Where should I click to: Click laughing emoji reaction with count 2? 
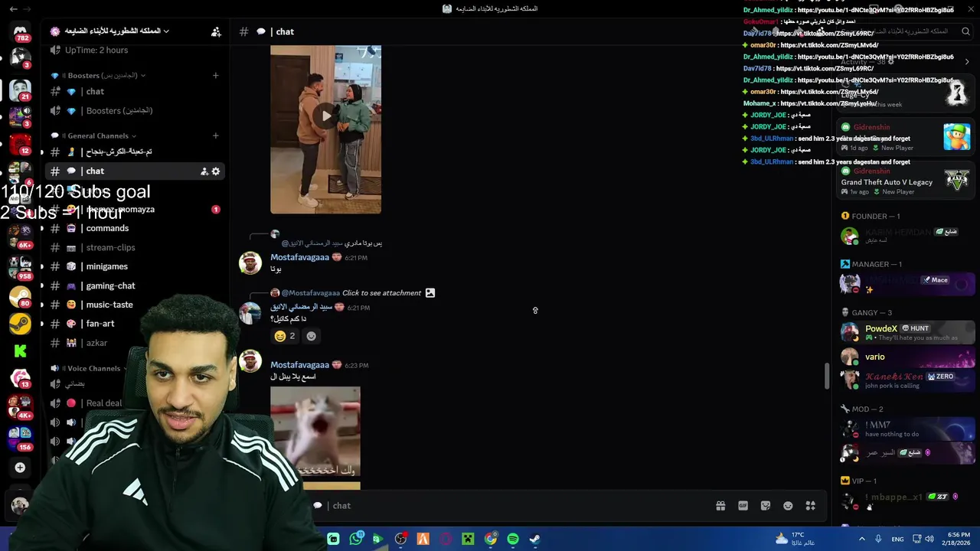click(285, 336)
